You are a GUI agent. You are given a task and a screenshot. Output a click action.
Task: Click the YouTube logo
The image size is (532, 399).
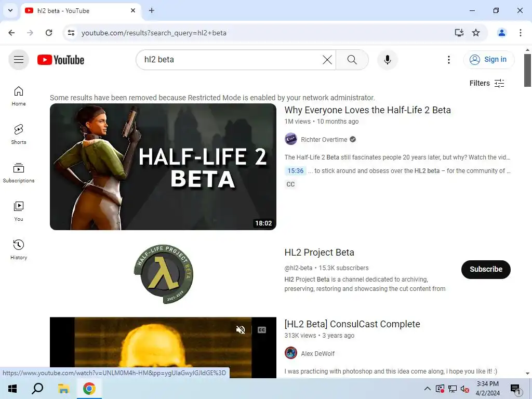tap(61, 60)
